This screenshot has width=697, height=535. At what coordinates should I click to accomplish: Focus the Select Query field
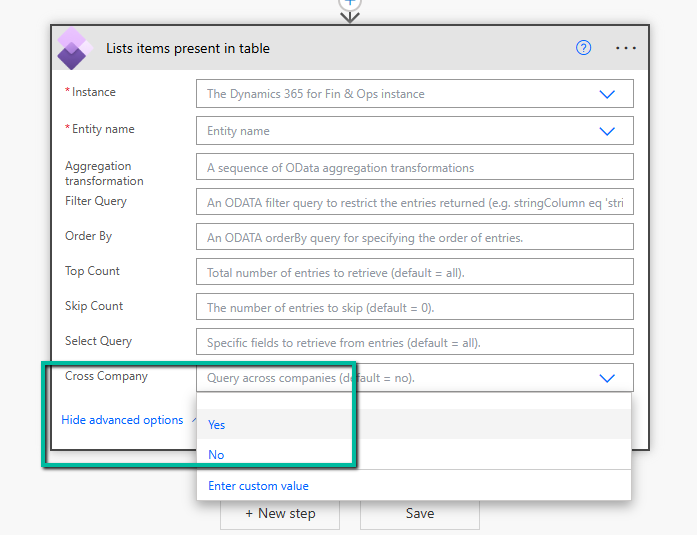click(415, 342)
